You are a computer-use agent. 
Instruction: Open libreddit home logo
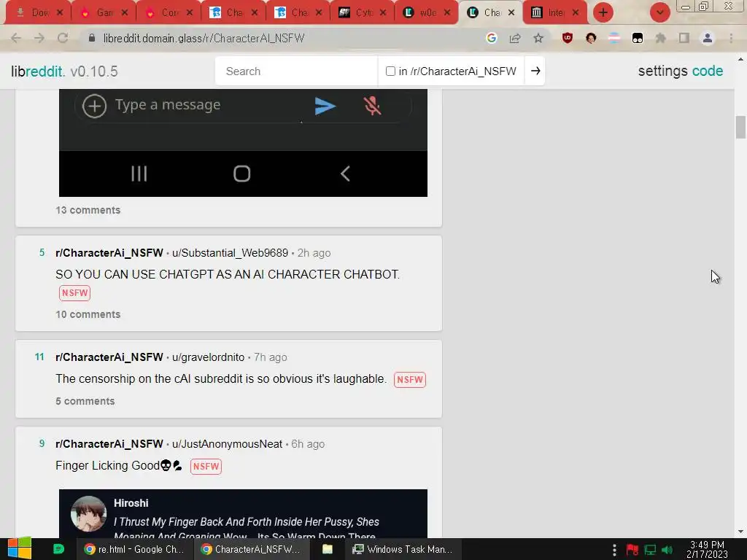coord(38,71)
